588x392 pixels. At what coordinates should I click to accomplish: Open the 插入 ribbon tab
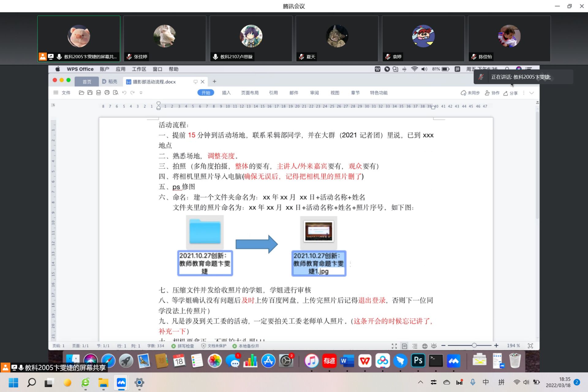(226, 93)
